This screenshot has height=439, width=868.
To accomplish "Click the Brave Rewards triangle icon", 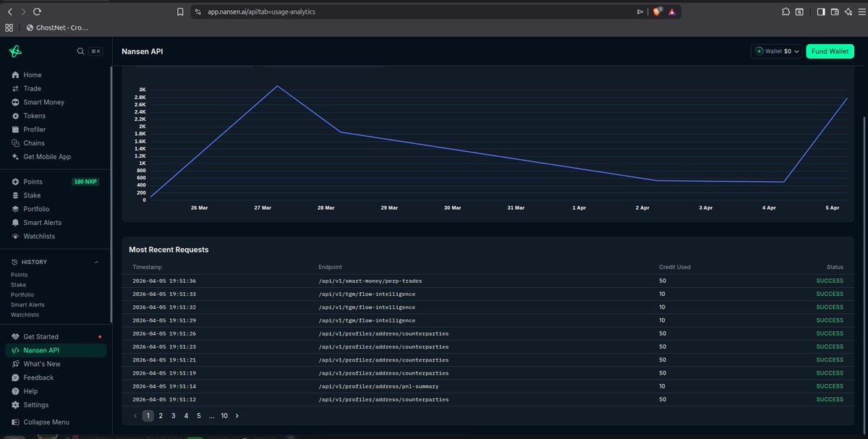I will [672, 12].
